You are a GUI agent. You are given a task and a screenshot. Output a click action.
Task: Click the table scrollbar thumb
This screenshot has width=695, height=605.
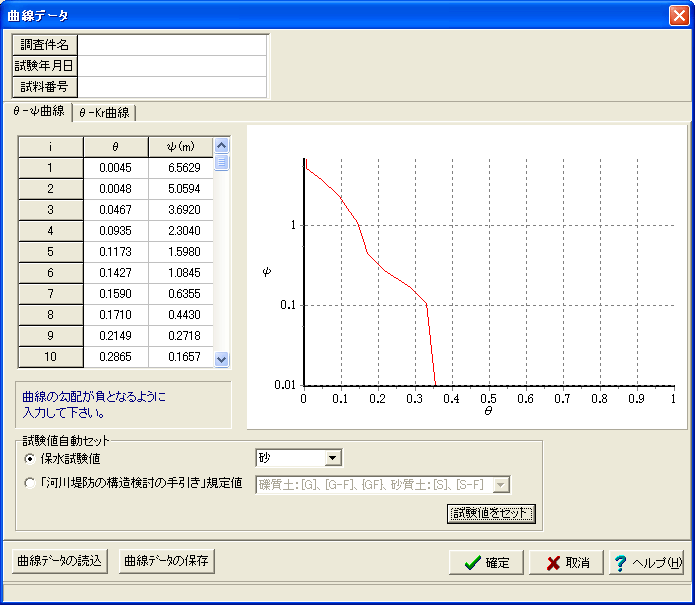tap(222, 162)
